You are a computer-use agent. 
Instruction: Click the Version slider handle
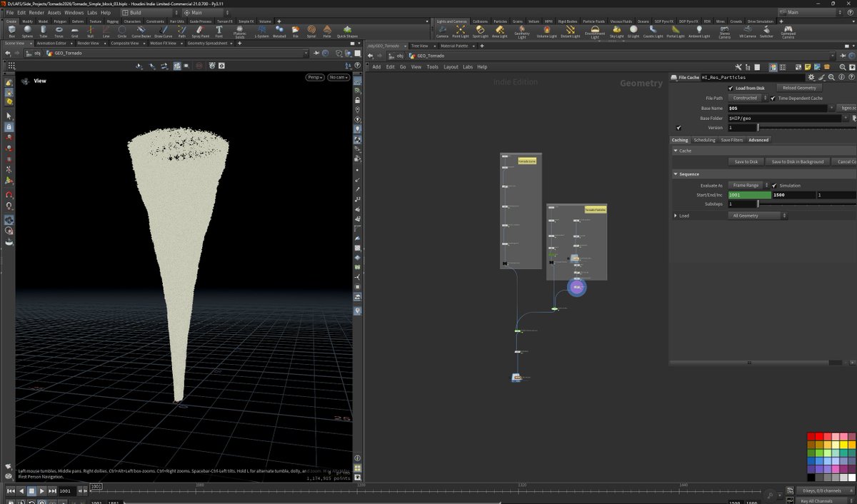758,128
